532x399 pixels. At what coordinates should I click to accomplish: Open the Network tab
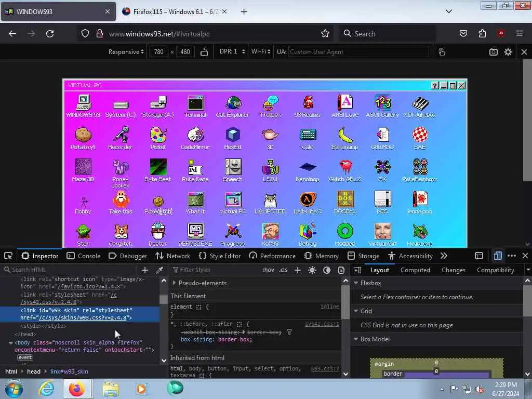click(172, 256)
